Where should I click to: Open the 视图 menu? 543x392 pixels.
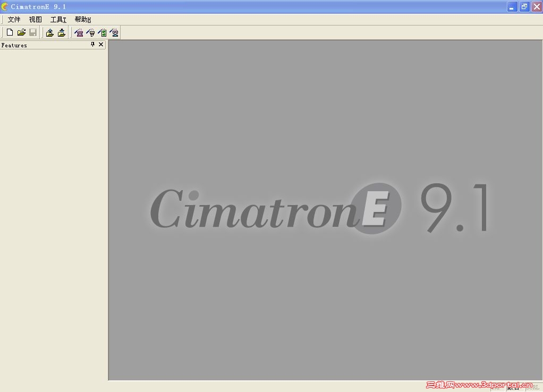[x=35, y=20]
